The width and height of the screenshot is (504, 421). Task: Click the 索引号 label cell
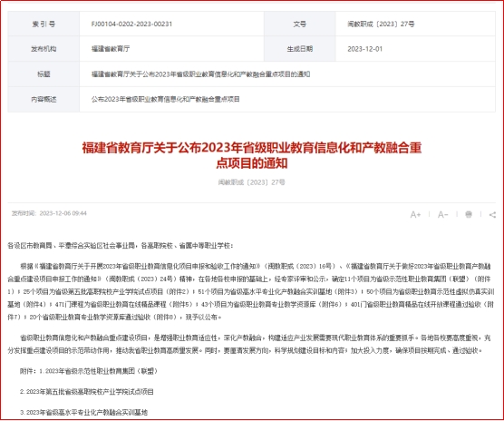point(44,24)
